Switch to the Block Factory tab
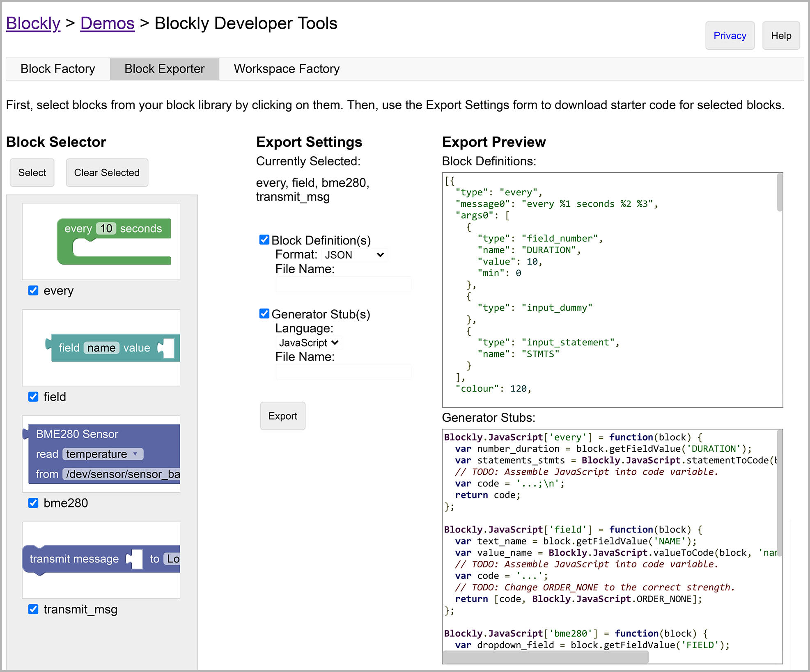The width and height of the screenshot is (810, 672). coord(58,69)
